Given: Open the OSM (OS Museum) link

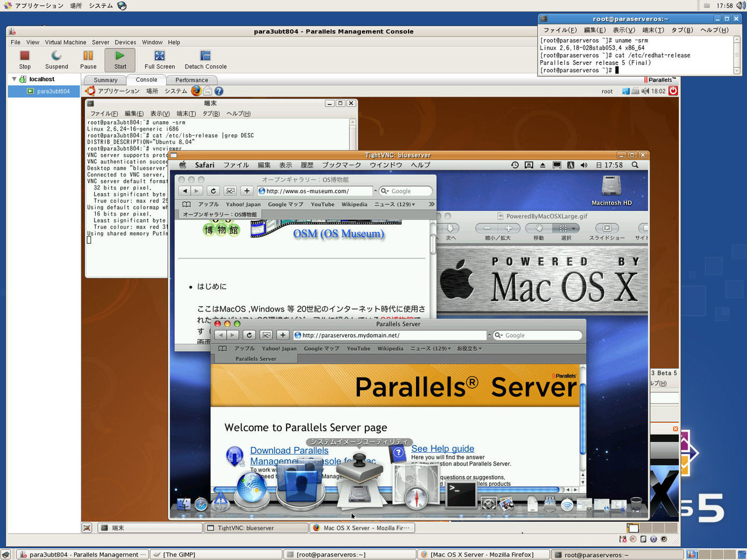Looking at the screenshot, I should pyautogui.click(x=338, y=234).
